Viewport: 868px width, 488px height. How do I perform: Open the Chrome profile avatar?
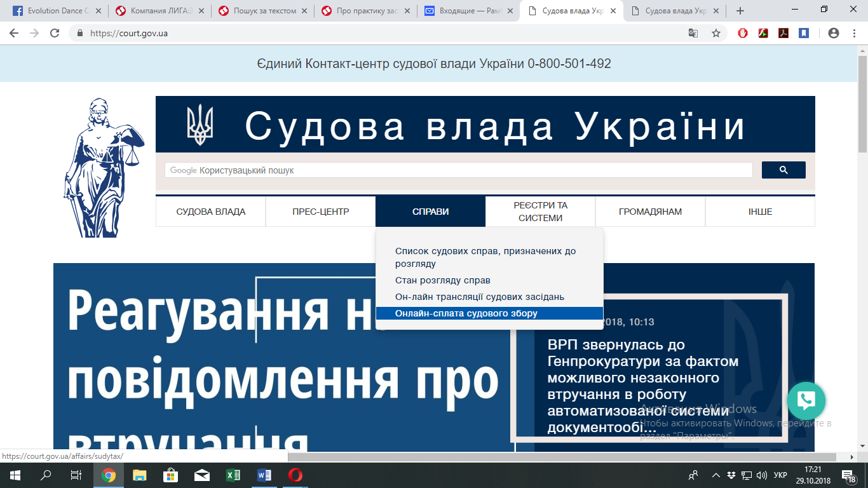pyautogui.click(x=834, y=33)
